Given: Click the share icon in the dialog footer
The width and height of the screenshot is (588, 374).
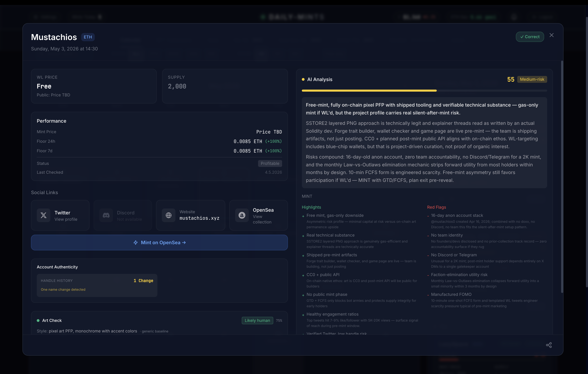Looking at the screenshot, I should coord(549,345).
